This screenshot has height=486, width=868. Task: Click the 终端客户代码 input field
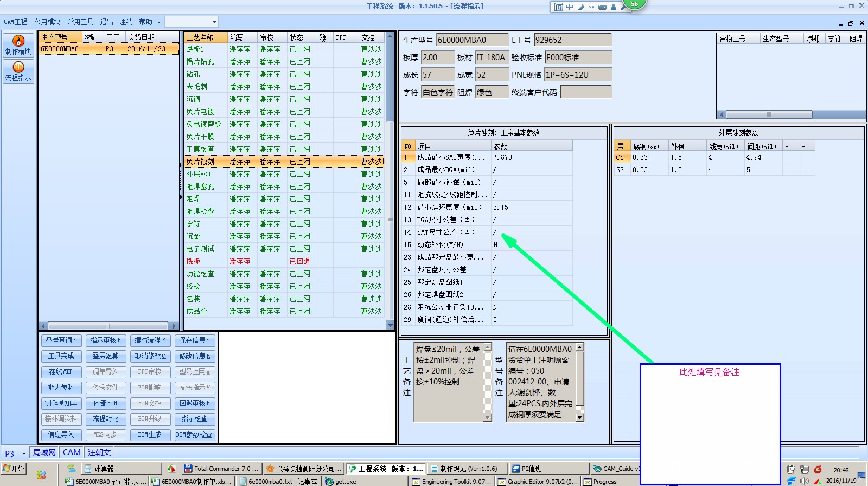pyautogui.click(x=586, y=92)
